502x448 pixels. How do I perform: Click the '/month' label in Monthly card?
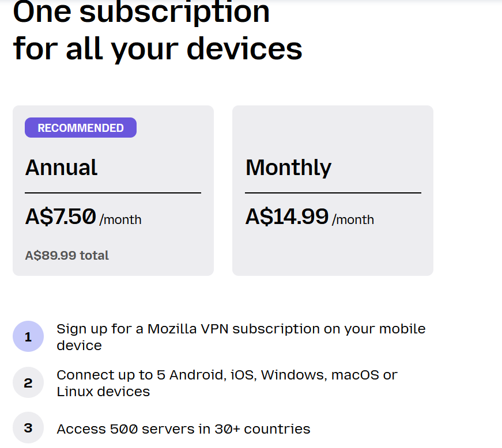click(353, 220)
